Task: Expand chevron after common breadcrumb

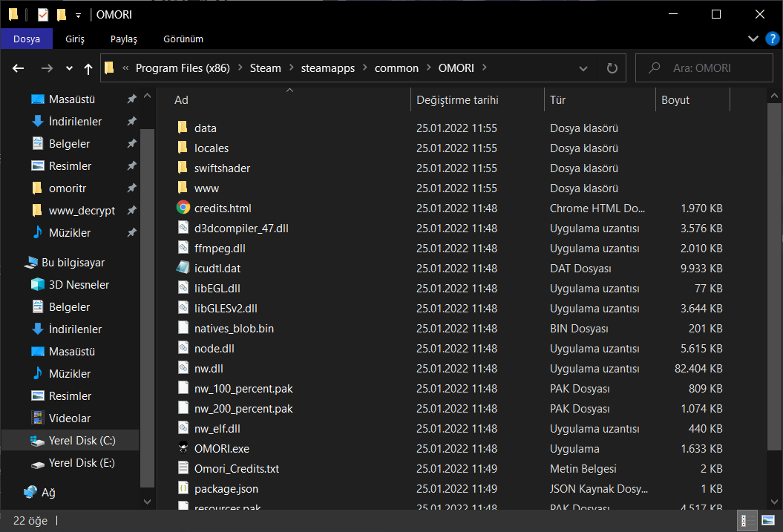Action: [428, 68]
